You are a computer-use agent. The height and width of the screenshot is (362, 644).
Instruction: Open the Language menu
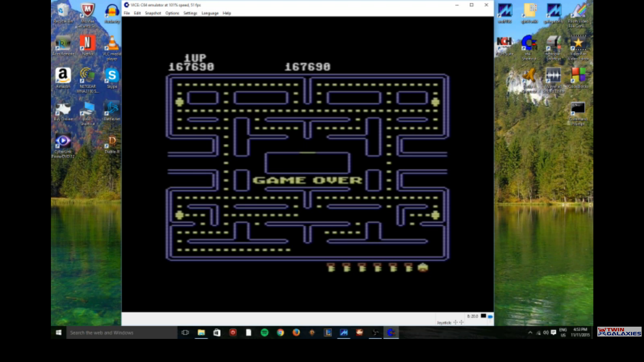[x=210, y=13]
